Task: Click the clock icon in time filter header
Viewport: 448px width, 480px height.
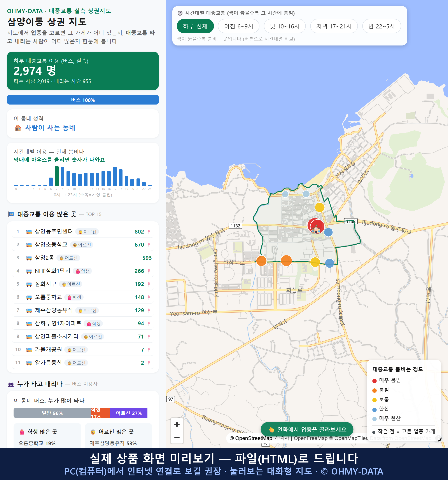Action: pyautogui.click(x=180, y=13)
